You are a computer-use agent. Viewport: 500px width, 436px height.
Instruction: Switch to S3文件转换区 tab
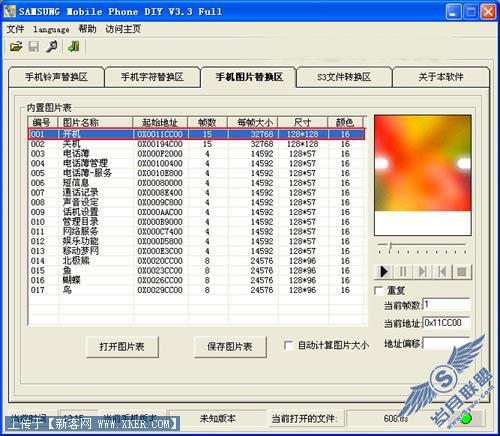344,77
